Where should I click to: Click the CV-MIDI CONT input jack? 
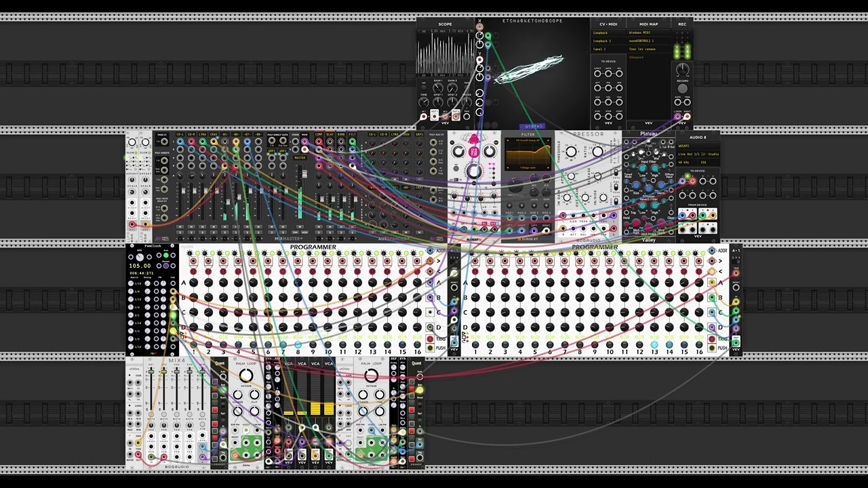point(619,117)
